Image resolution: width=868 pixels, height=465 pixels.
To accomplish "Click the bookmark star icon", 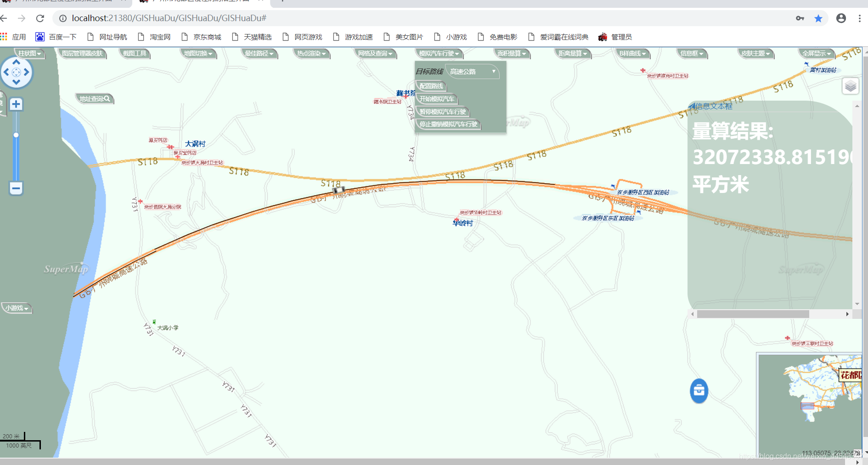I will pos(818,18).
